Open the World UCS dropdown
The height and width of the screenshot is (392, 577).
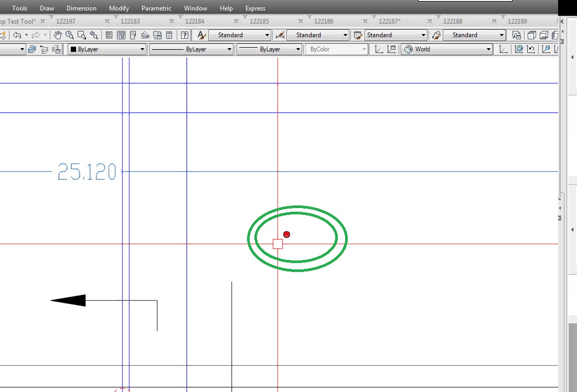447,49
